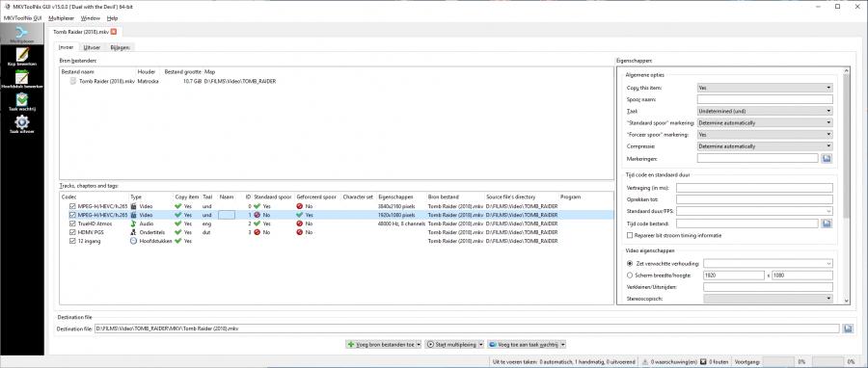The width and height of the screenshot is (868, 368).
Task: Click Voeg bron bestanden toe button
Action: click(x=384, y=344)
